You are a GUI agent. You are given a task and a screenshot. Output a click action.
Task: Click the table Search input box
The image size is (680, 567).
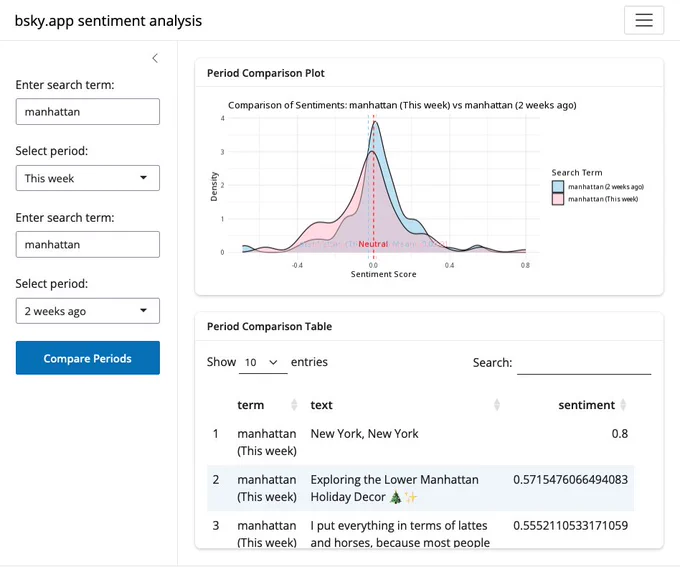click(x=584, y=363)
